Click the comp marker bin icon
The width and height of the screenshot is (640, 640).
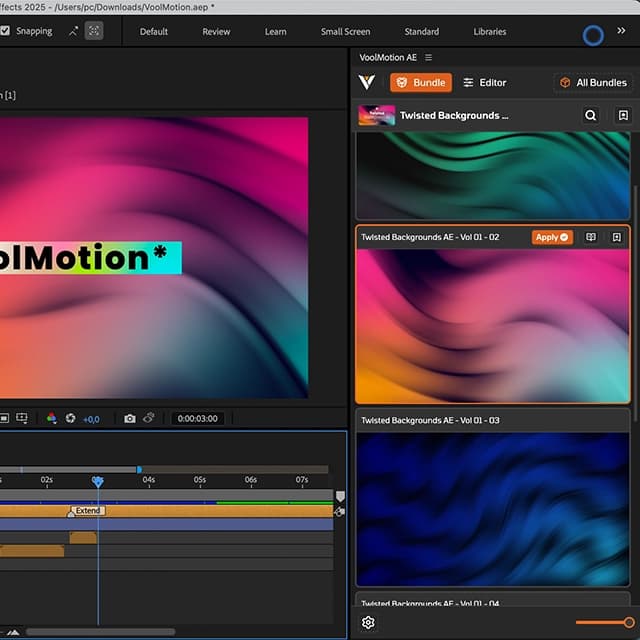pos(340,496)
